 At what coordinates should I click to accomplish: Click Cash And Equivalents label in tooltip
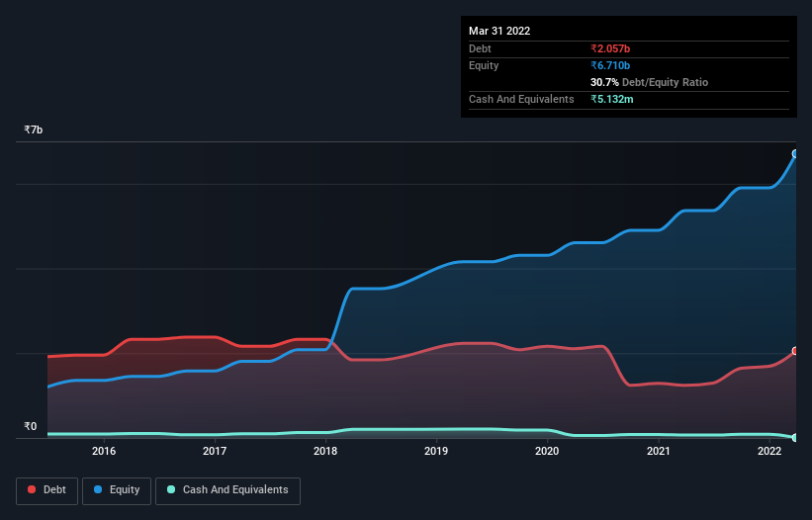(x=521, y=99)
